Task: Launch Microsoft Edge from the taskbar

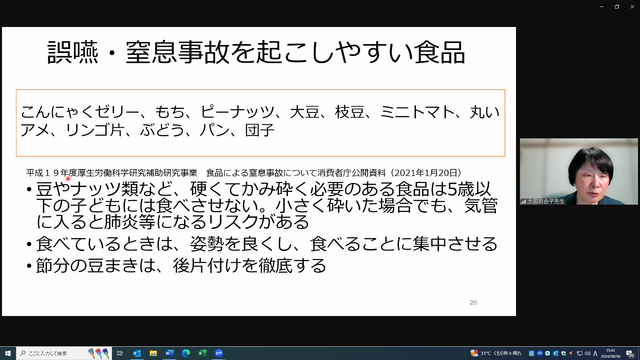Action: (186, 353)
